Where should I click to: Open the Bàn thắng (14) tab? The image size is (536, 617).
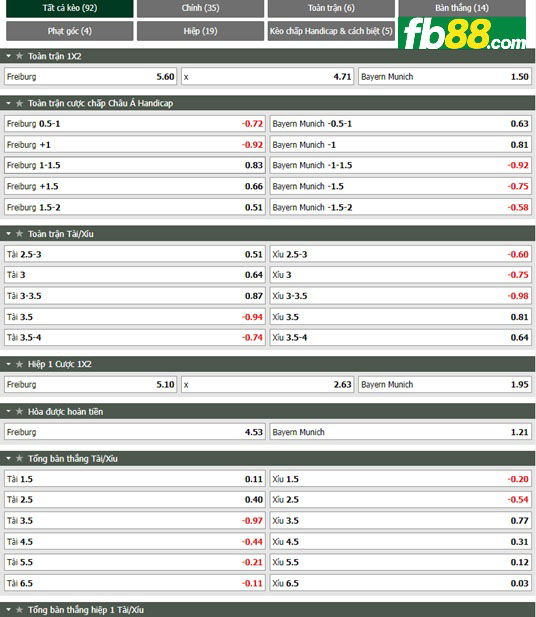[462, 8]
